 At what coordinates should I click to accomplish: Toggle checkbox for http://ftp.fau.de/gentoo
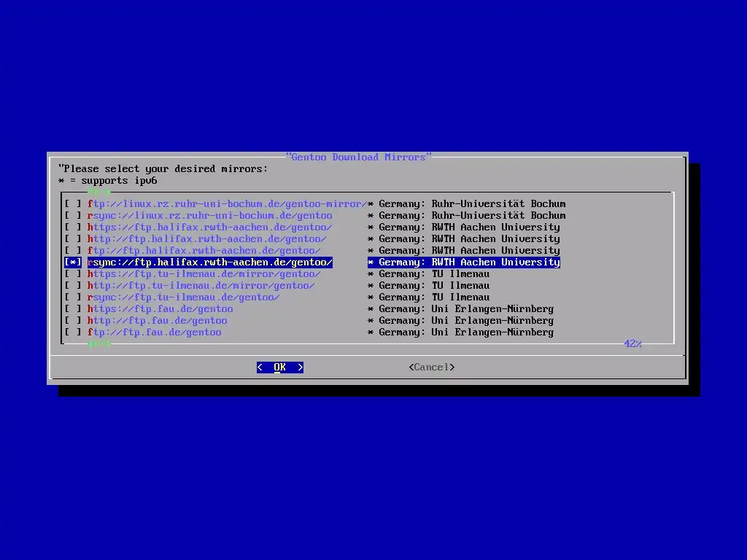coord(73,321)
